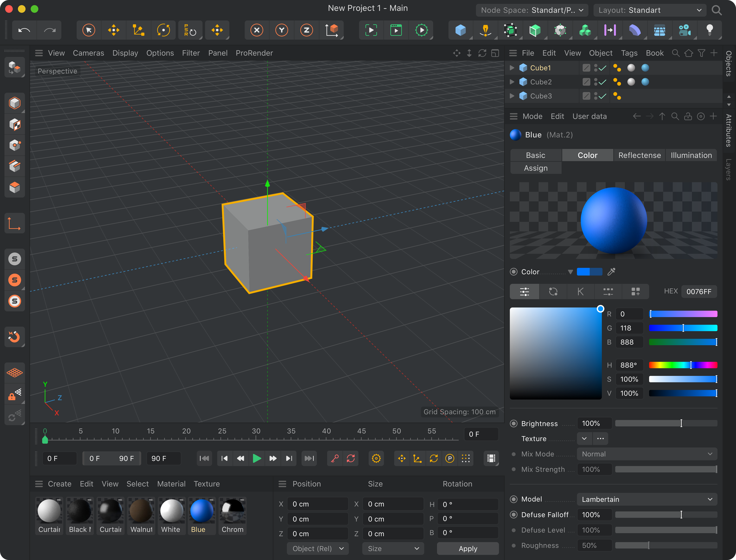The height and width of the screenshot is (560, 736).
Task: Add a Camera from the toolbar
Action: [685, 30]
